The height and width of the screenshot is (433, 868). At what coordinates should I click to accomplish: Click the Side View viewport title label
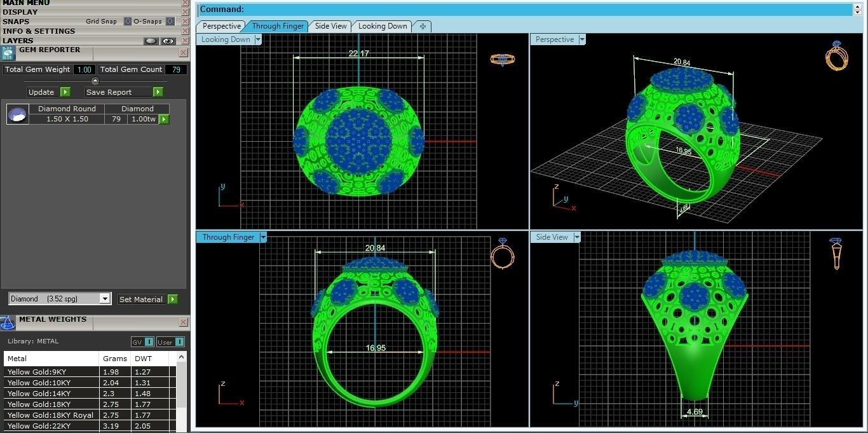tap(552, 237)
